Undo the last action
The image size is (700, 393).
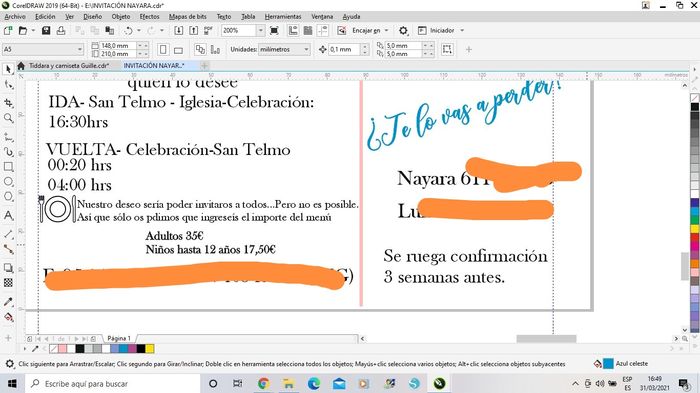click(x=129, y=30)
